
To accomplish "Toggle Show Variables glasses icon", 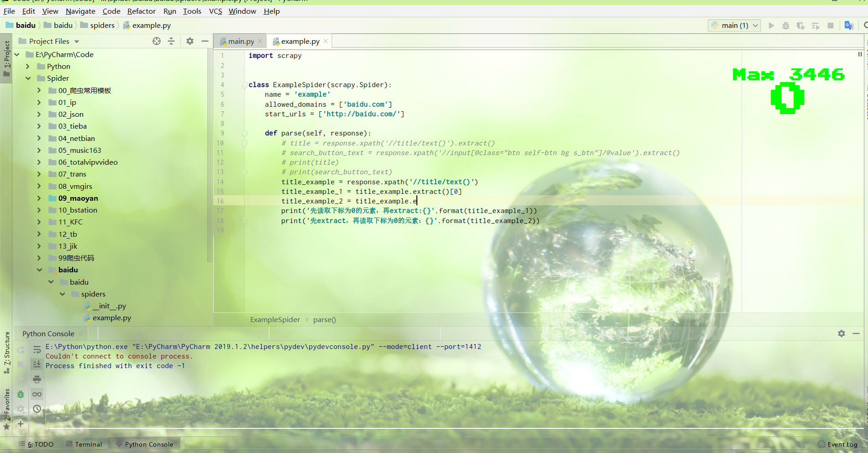I will click(37, 394).
